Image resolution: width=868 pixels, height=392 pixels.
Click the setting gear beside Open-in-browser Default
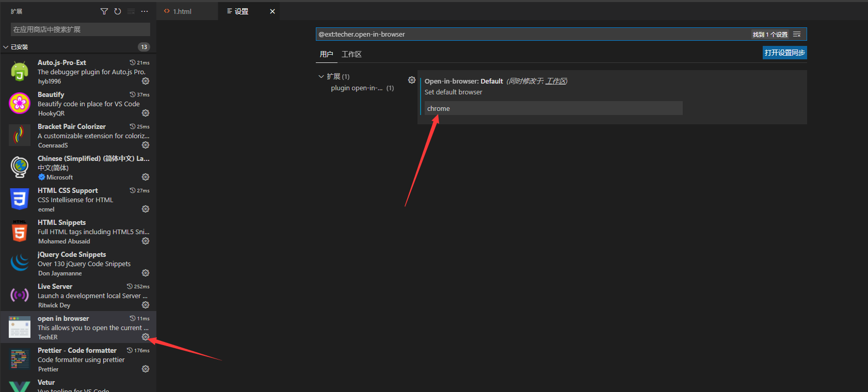pos(412,80)
